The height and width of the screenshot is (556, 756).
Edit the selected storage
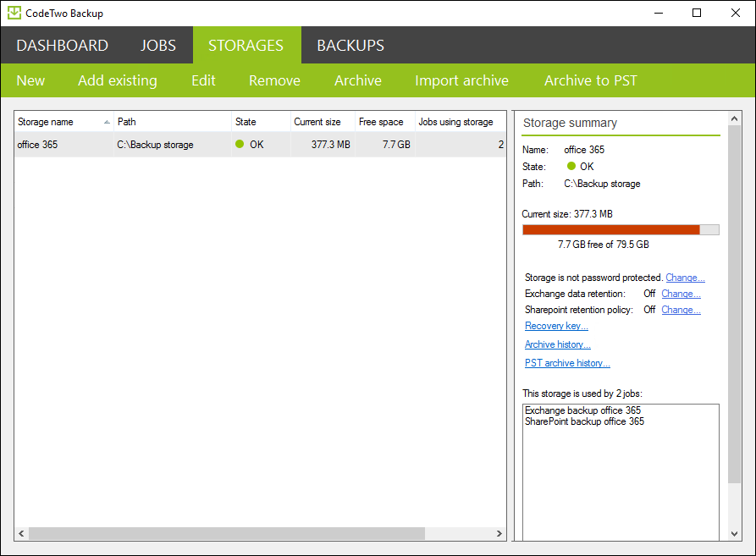203,80
